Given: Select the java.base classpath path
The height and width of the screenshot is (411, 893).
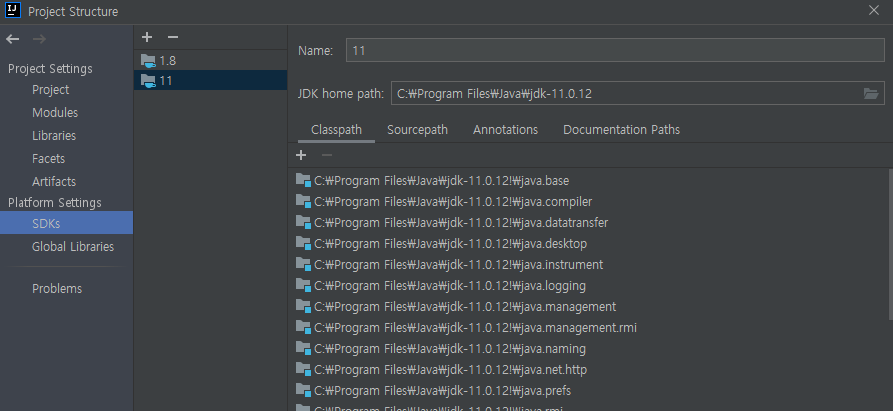Looking at the screenshot, I should tap(441, 181).
